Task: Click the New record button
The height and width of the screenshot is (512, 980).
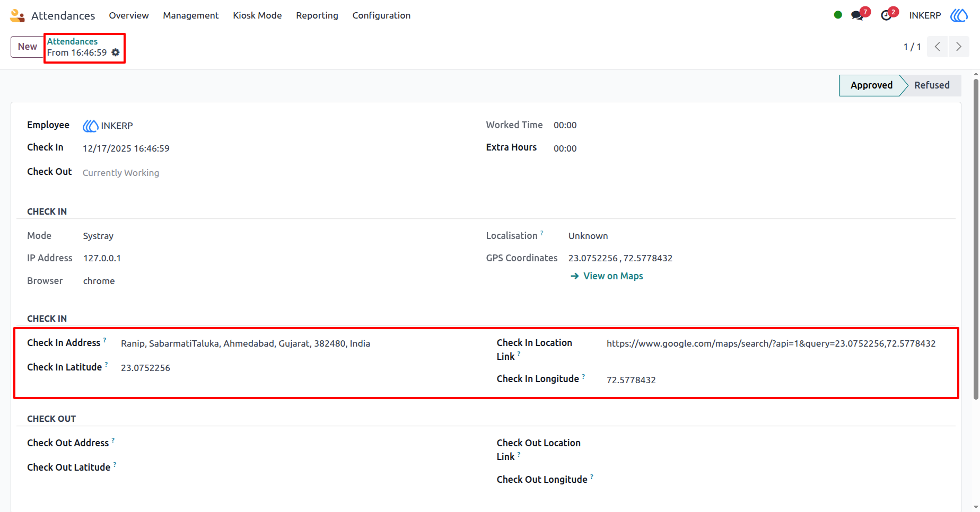Action: 28,47
